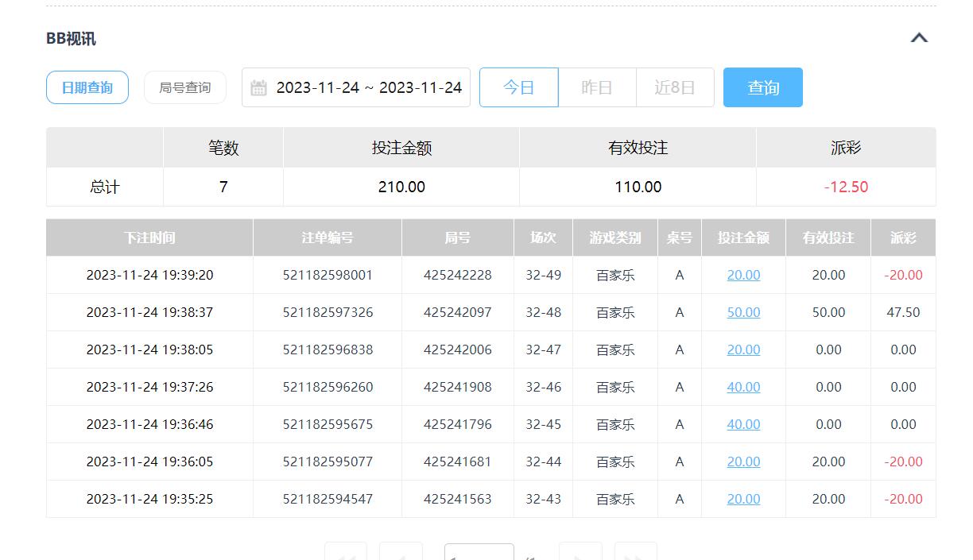This screenshot has width=973, height=560.
Task: Open the 20.00 bet link for round 32-43
Action: tap(743, 499)
